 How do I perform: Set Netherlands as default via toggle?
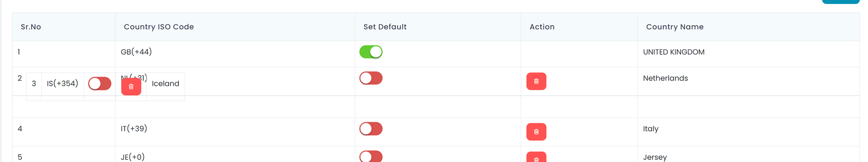point(371,78)
